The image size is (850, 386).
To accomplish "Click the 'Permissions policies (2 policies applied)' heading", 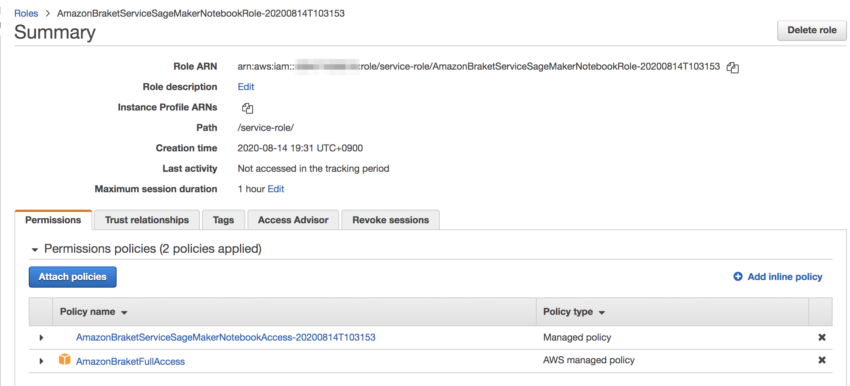I will click(153, 249).
